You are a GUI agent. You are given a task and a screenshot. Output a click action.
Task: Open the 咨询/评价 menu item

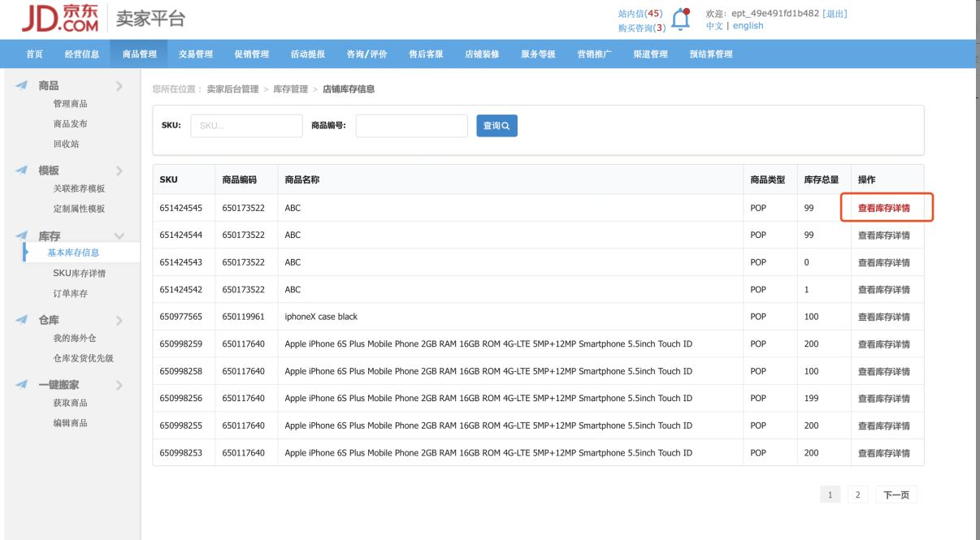[x=367, y=54]
